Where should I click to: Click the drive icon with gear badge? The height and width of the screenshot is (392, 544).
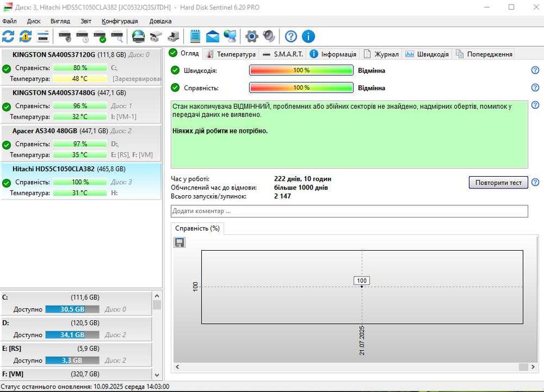(x=65, y=36)
